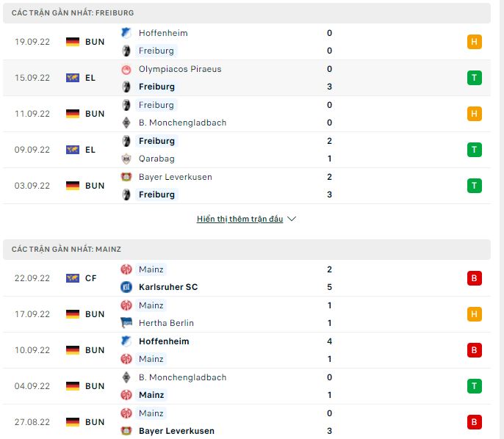Expand more matches with the chevron arrow
Image resolution: width=504 pixels, height=439 pixels.
pyautogui.click(x=292, y=219)
